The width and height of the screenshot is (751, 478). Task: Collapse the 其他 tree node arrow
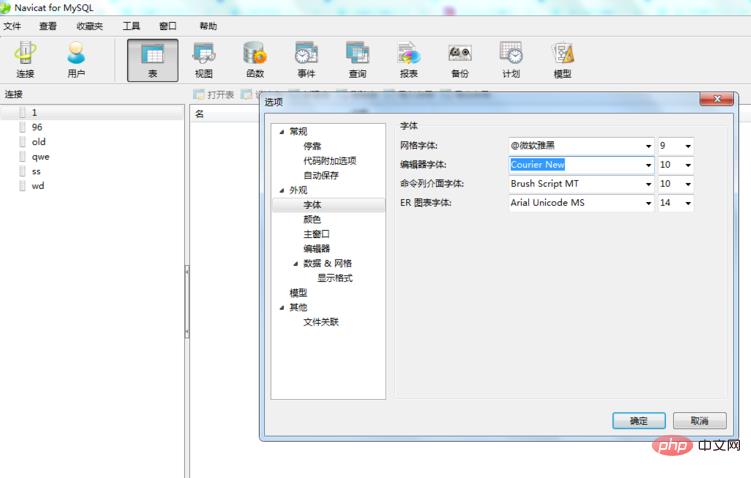coord(282,308)
